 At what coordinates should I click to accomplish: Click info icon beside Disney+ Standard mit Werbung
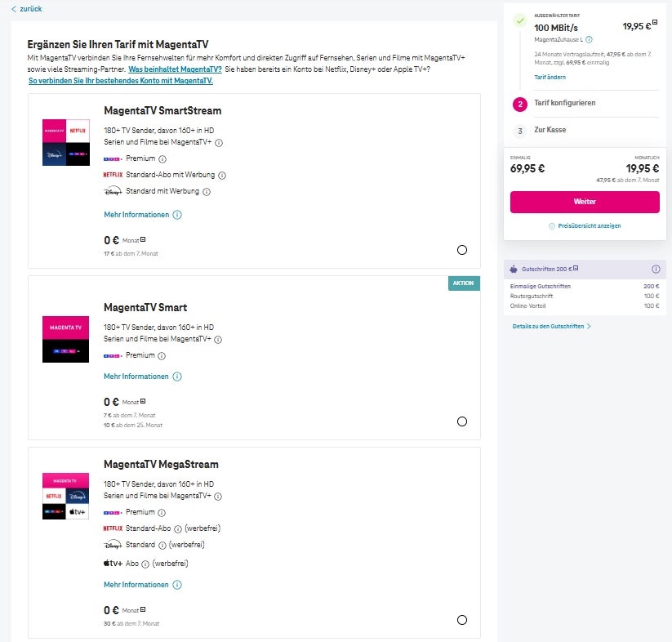207,192
